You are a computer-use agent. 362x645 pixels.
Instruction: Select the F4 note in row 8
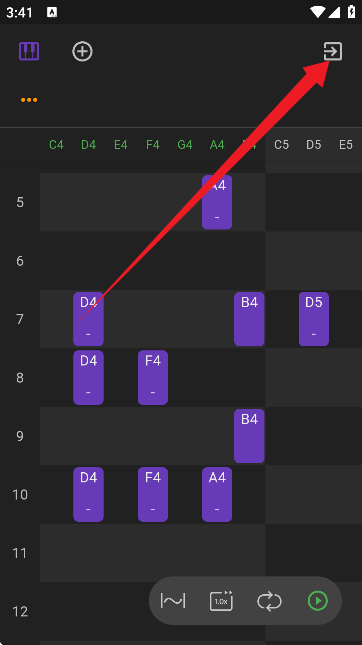coord(153,378)
